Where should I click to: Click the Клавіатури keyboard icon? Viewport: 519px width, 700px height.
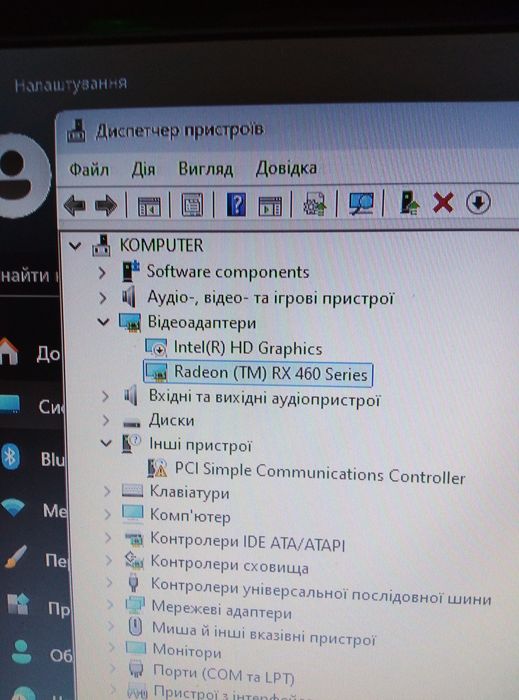133,491
